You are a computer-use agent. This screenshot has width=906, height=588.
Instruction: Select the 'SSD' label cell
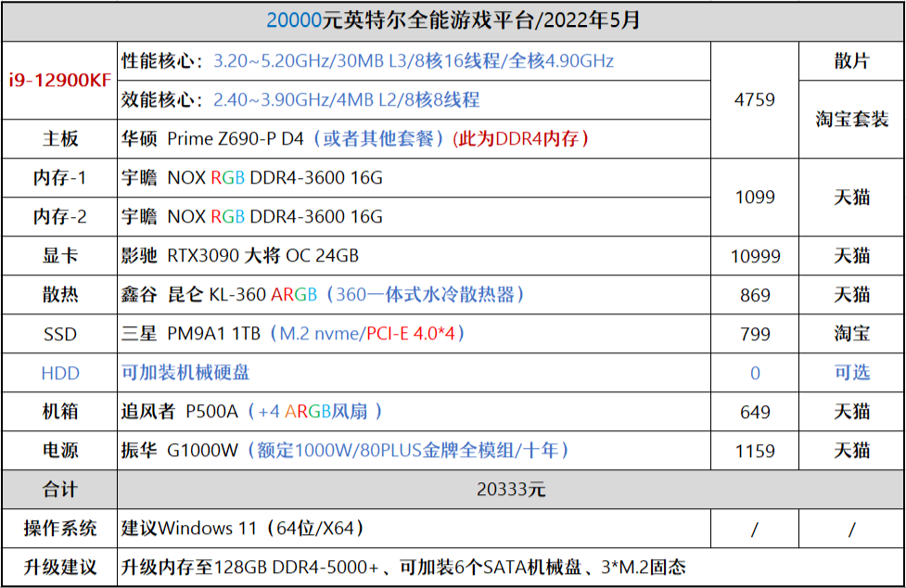(x=60, y=334)
